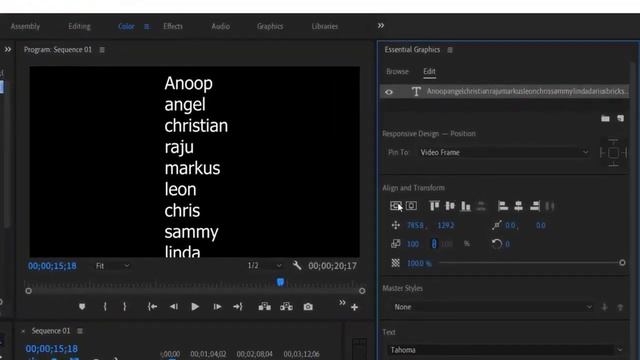Click the Align Top icon
Viewport: 640px width, 360px height.
click(434, 206)
